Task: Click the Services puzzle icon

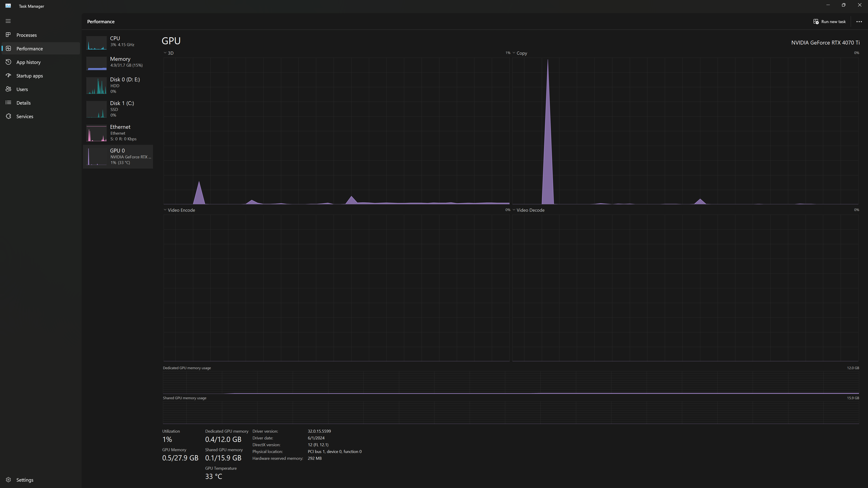Action: [8, 116]
